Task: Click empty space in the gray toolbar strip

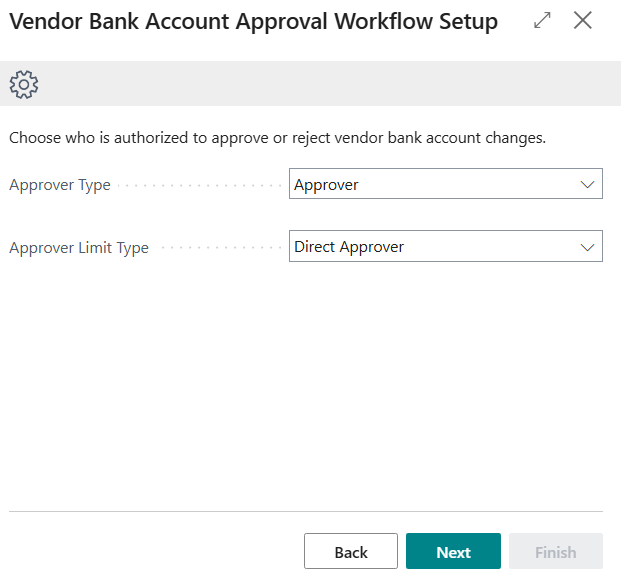Action: pos(320,84)
